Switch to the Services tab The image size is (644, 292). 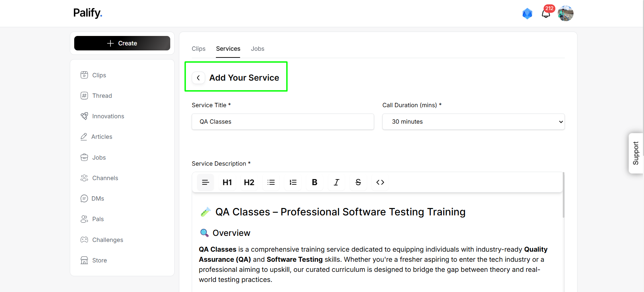(x=228, y=49)
